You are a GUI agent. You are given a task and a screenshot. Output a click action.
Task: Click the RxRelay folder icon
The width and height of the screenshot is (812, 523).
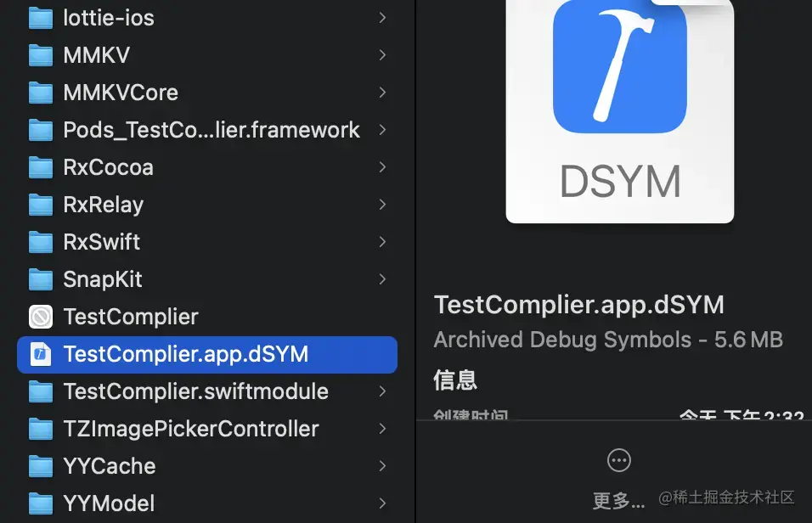tap(41, 205)
